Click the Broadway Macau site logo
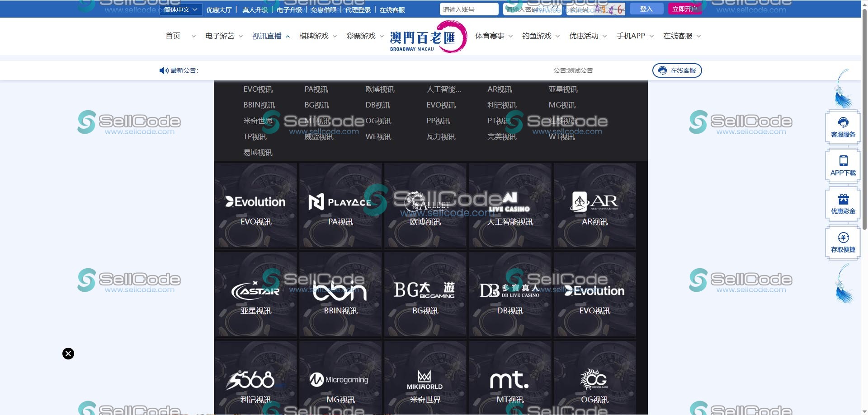The width and height of the screenshot is (868, 415). tap(428, 36)
